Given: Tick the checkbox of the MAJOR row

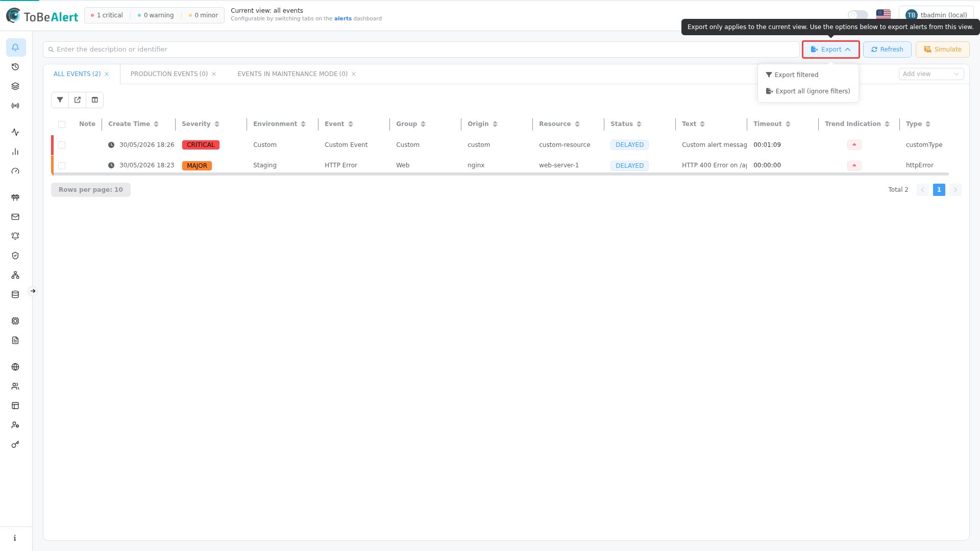Looking at the screenshot, I should tap(62, 166).
